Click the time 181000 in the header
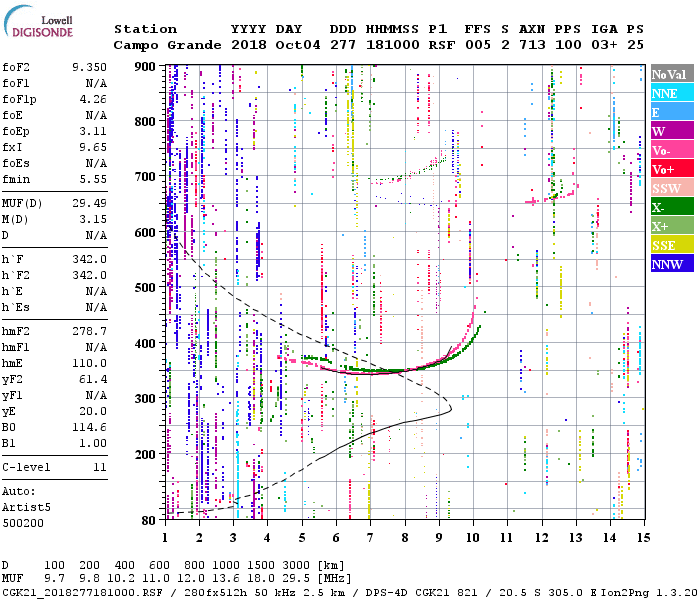Screen dimensions: 700x600 392,45
